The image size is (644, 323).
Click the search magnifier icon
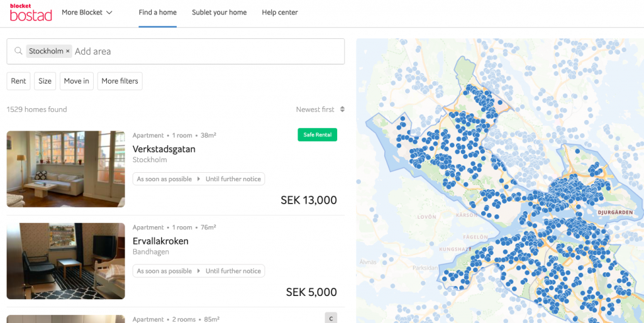(18, 51)
